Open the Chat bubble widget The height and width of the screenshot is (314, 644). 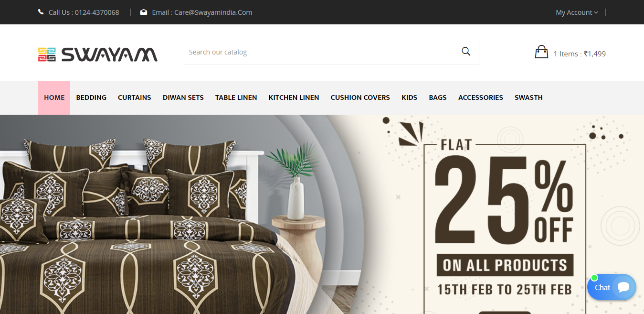pyautogui.click(x=612, y=287)
